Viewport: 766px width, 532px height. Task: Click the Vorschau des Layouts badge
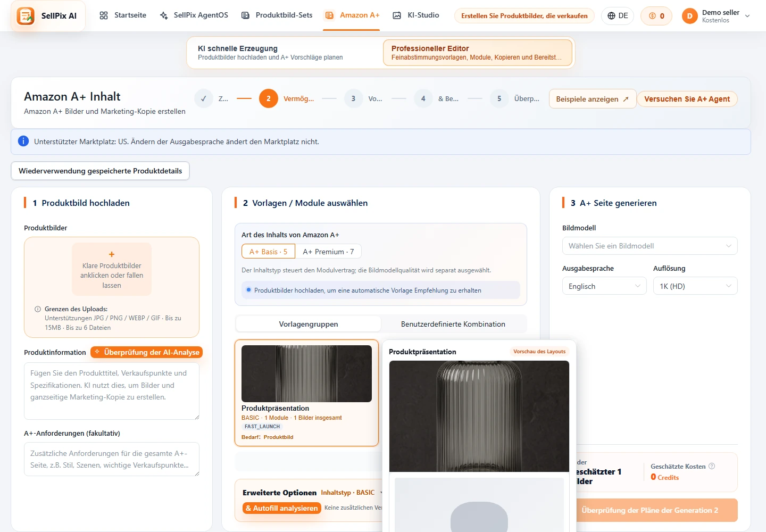[539, 352]
